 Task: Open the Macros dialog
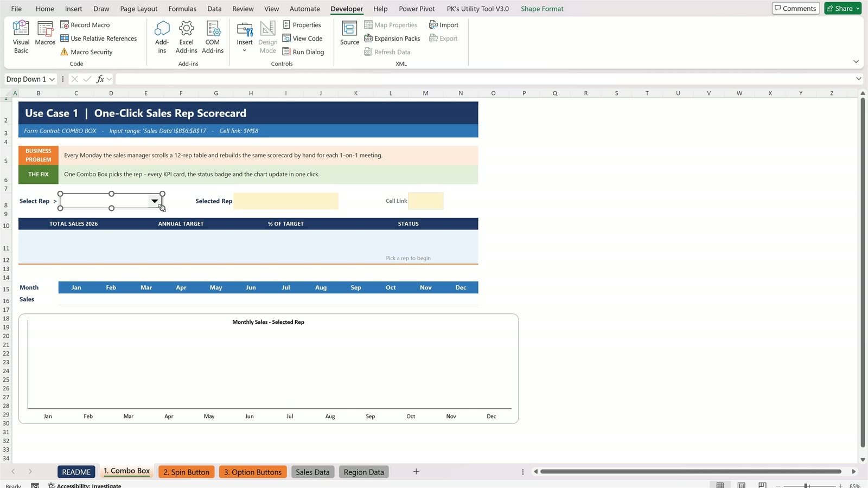[x=45, y=34]
